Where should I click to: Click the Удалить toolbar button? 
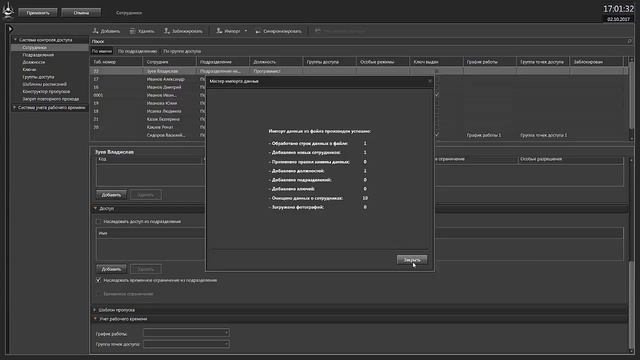tap(142, 31)
